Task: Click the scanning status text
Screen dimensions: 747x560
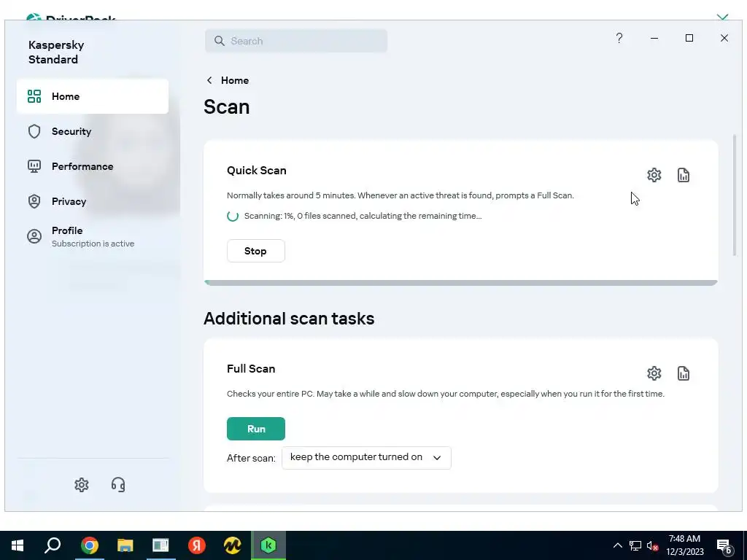Action: tap(363, 216)
